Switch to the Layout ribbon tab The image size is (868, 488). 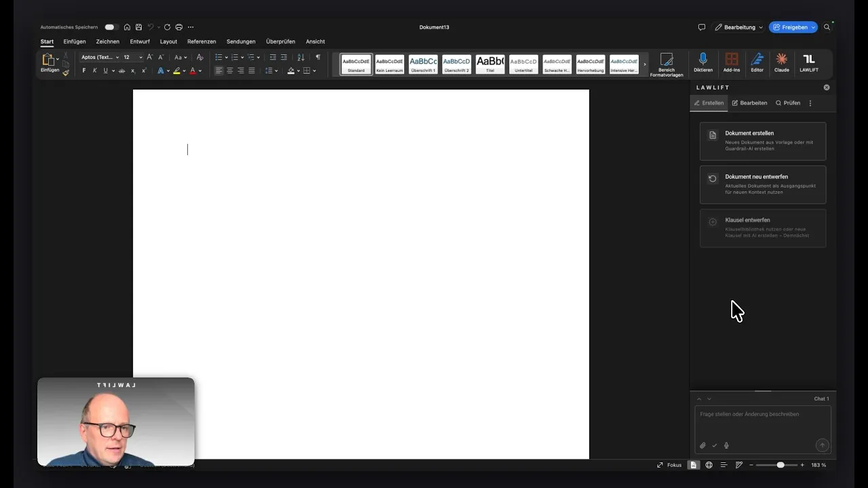(x=168, y=41)
